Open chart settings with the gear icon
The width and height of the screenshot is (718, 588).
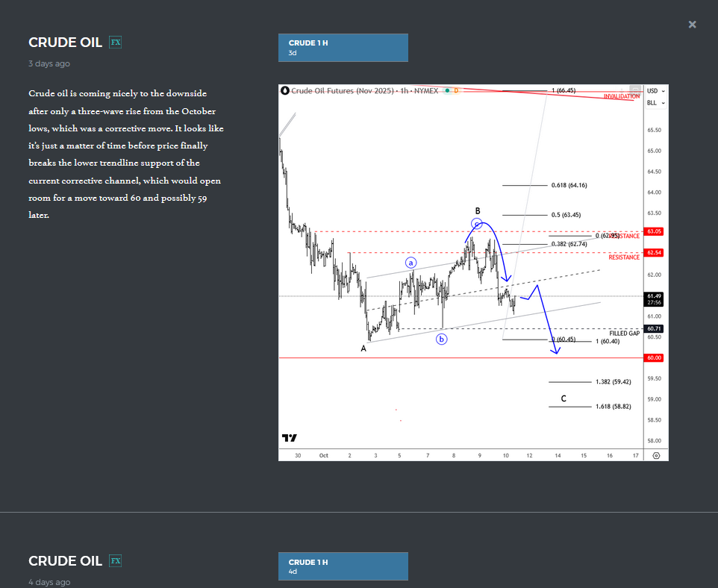click(x=656, y=455)
